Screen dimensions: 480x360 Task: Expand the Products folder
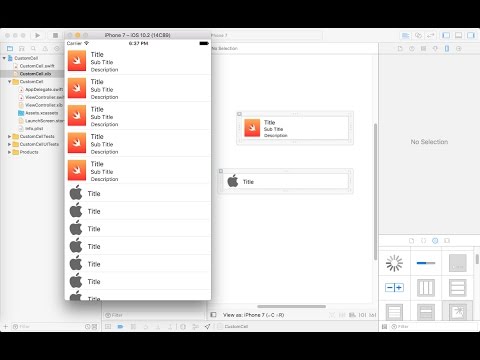(x=10, y=152)
